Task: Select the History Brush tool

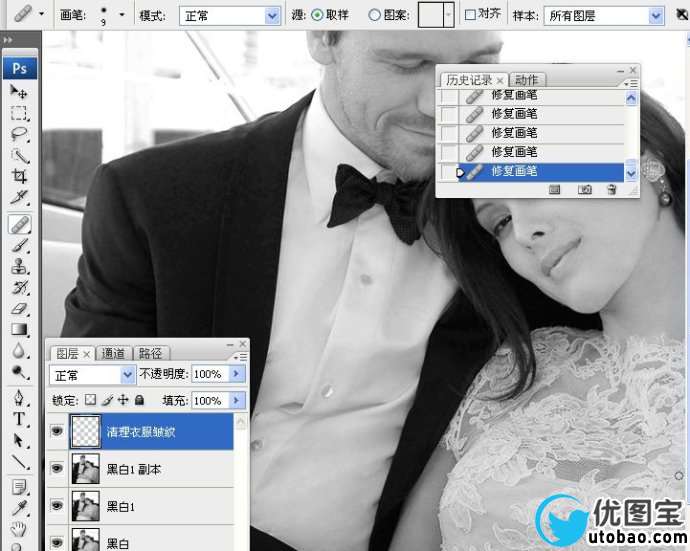Action: [x=18, y=288]
